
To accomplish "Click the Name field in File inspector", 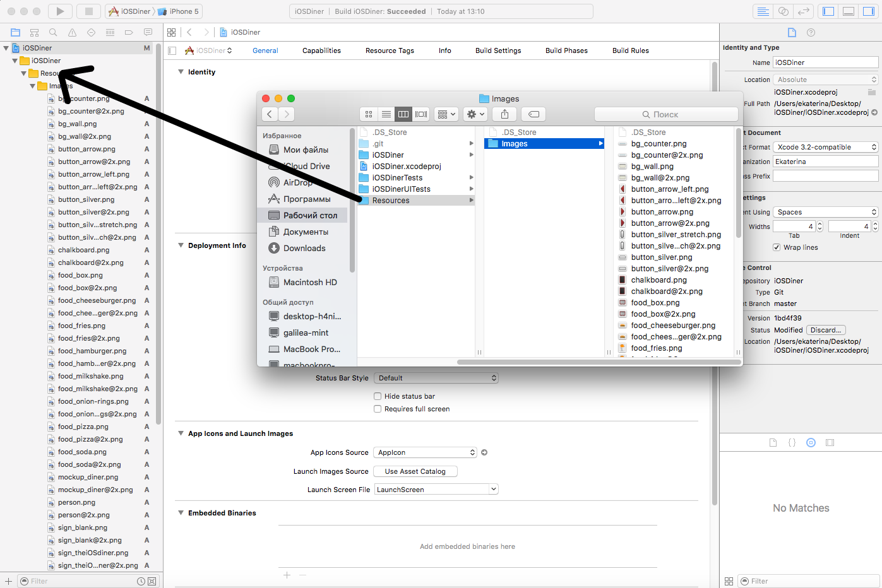I will point(826,62).
